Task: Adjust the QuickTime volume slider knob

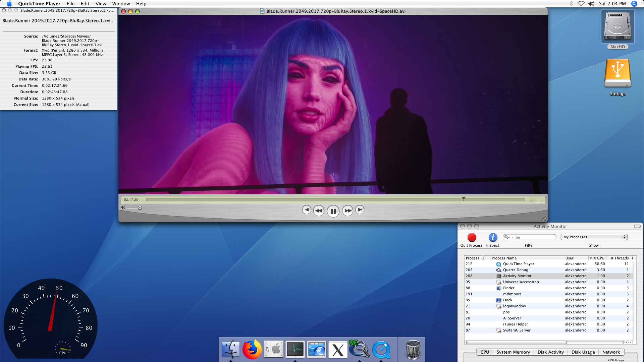Action: (140, 208)
